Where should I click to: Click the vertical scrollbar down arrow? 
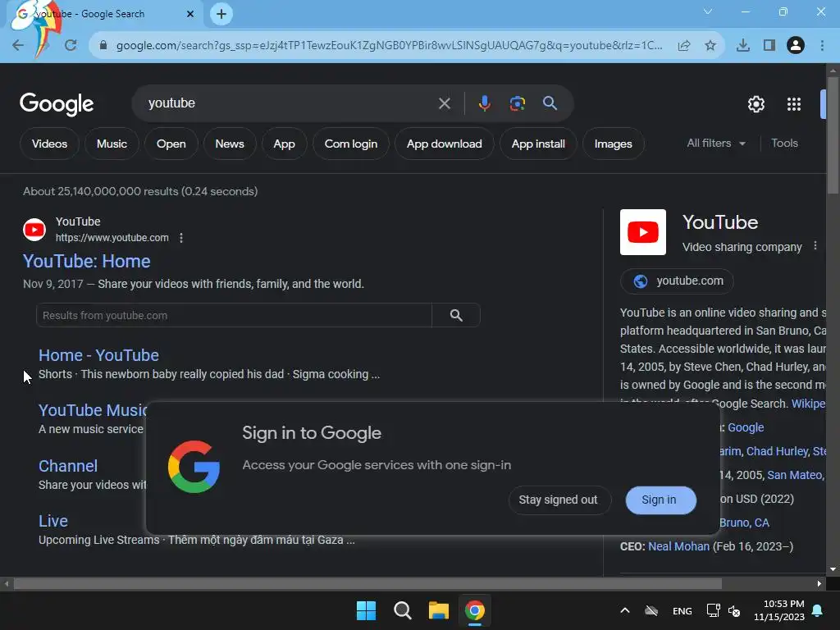833,569
